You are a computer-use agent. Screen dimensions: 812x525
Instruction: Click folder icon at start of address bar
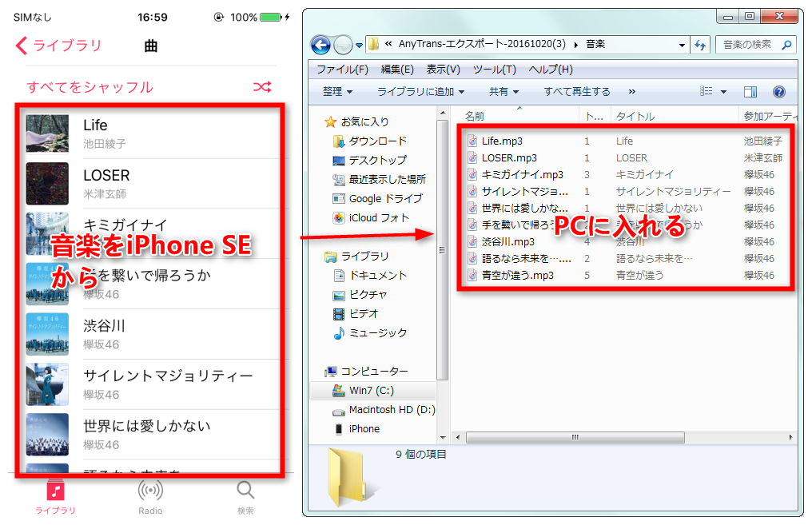pos(373,45)
